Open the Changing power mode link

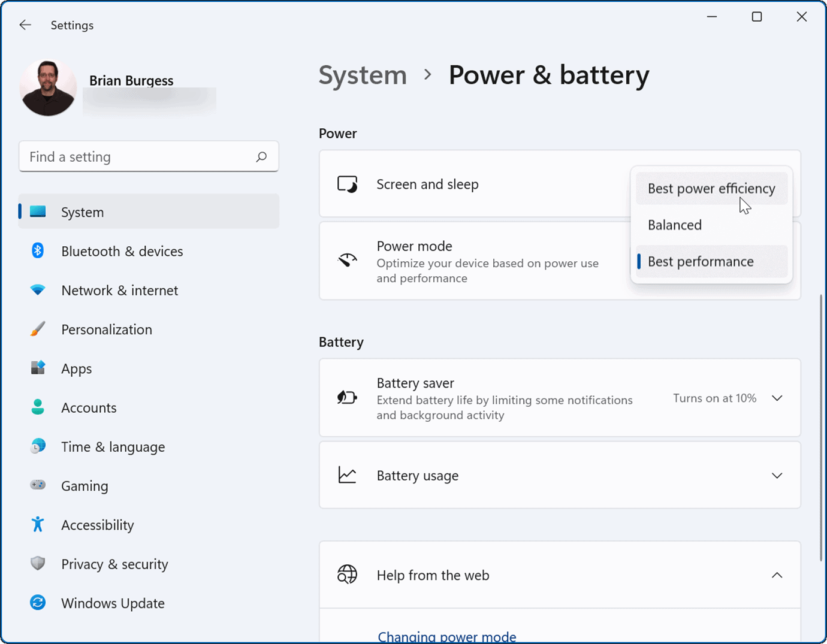446,636
